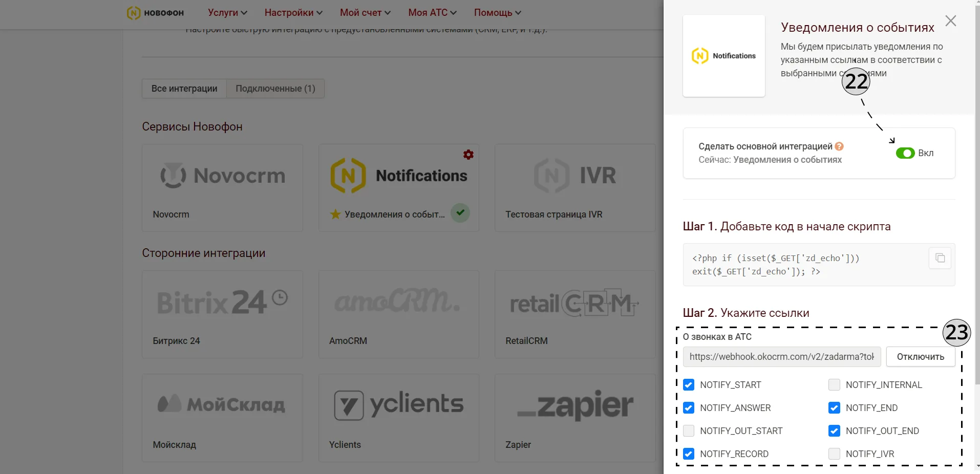Image resolution: width=980 pixels, height=474 pixels.
Task: Open the AmoCRM integration card
Action: (398, 314)
